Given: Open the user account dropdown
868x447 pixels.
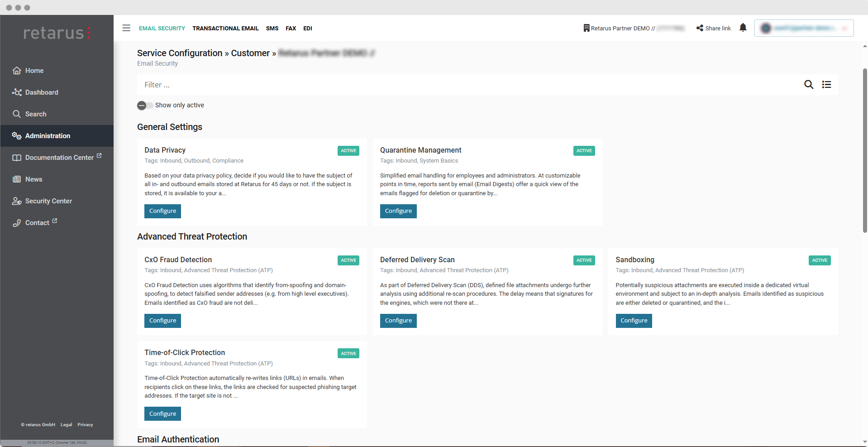Looking at the screenshot, I should tap(804, 28).
